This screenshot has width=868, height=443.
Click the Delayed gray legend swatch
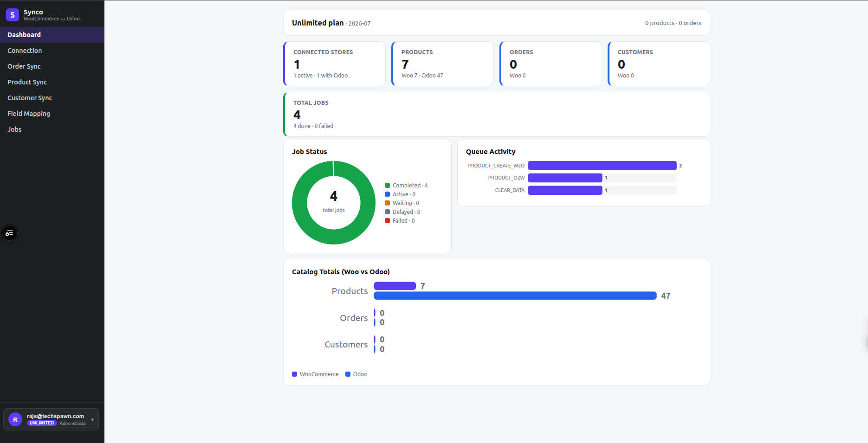pyautogui.click(x=387, y=212)
